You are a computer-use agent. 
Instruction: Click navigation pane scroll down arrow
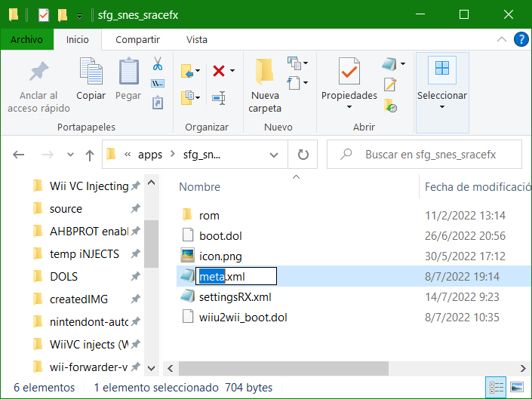point(152,368)
